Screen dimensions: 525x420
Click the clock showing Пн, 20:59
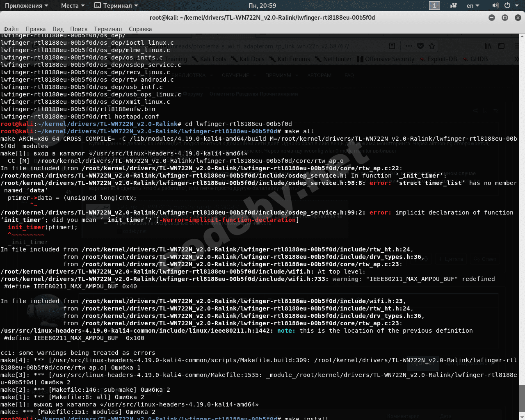tap(262, 5)
